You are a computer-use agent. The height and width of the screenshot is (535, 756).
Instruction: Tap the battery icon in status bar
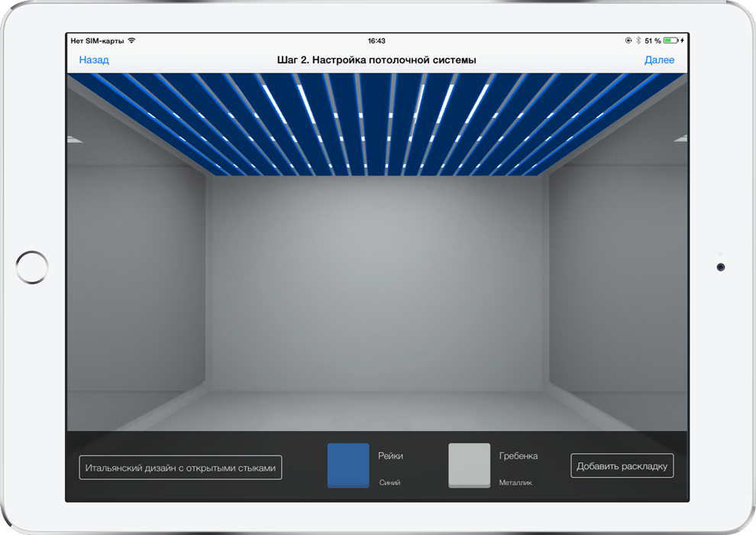[x=670, y=41]
